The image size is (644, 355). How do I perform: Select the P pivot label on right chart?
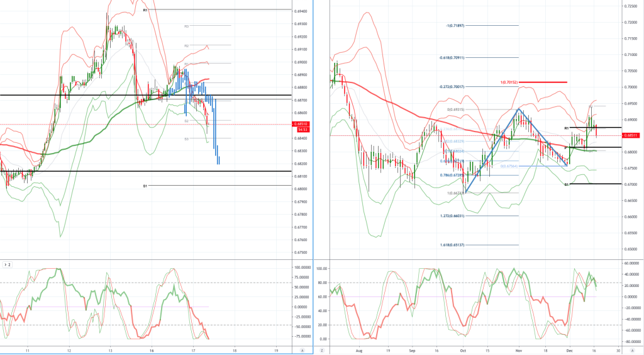click(566, 147)
